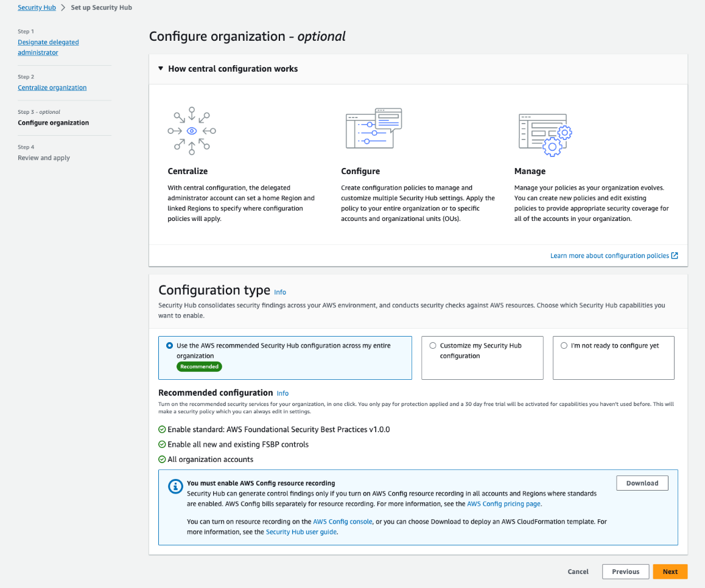The image size is (705, 588).
Task: Click the green check beside the FSBP standard item
Action: point(162,429)
